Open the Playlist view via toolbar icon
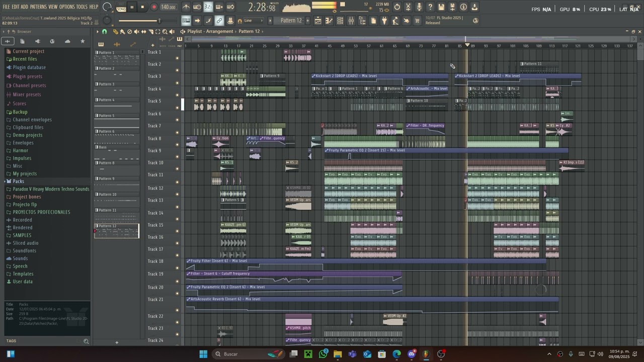The width and height of the screenshot is (644, 362). click(x=318, y=21)
